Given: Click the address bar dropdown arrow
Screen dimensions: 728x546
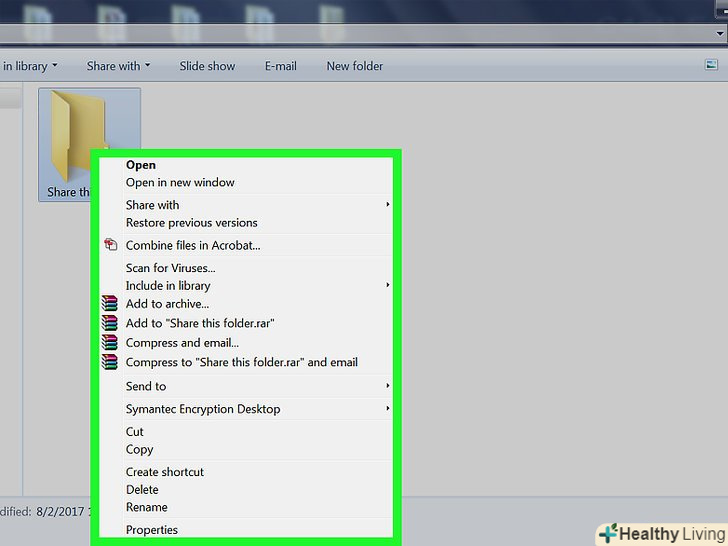Looking at the screenshot, I should pos(720,33).
